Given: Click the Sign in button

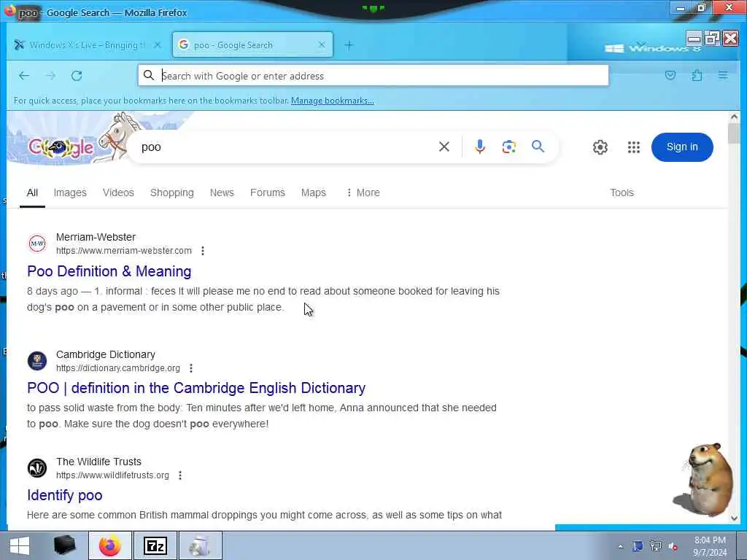Looking at the screenshot, I should click(682, 147).
